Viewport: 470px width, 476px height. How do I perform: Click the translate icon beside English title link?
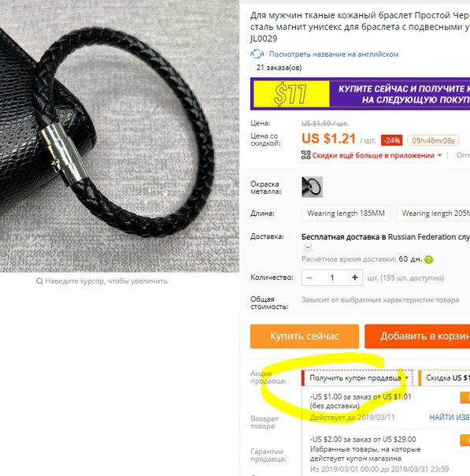pyautogui.click(x=257, y=54)
